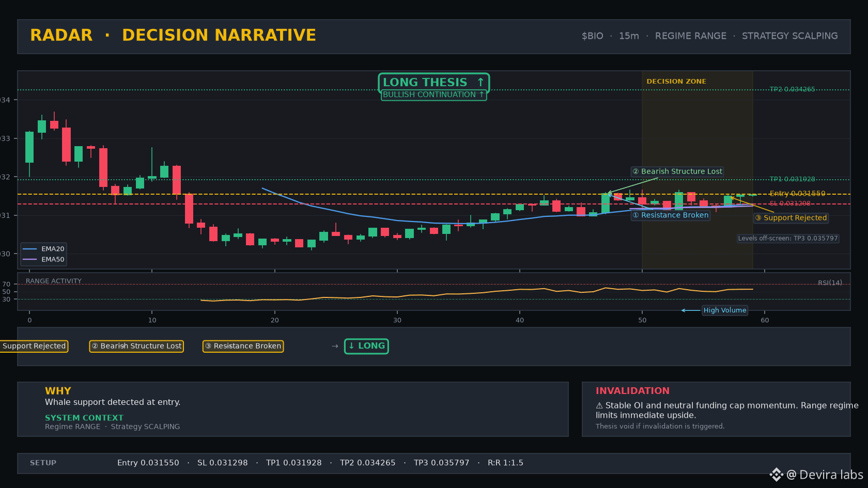The width and height of the screenshot is (868, 488).
Task: Click the TP1 0.031928 level label
Action: pyautogui.click(x=792, y=179)
